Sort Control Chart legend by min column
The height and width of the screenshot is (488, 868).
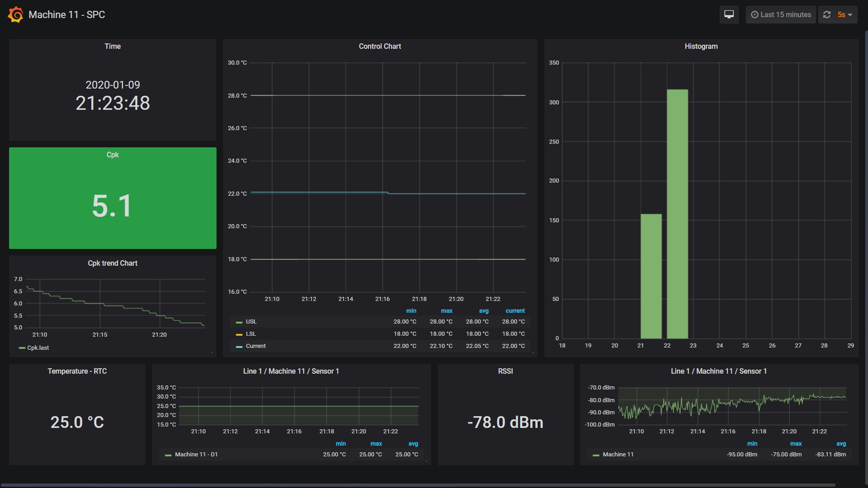point(411,311)
